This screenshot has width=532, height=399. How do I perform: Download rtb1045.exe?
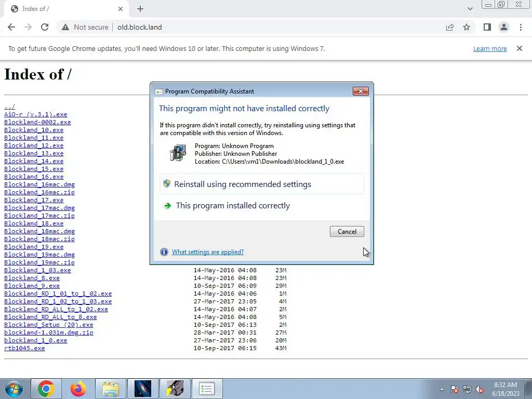[x=24, y=349]
